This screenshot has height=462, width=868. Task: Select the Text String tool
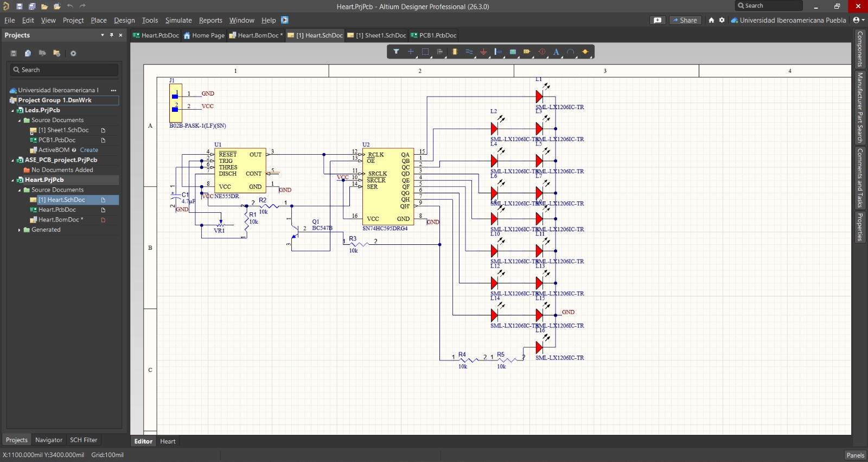[x=556, y=52]
